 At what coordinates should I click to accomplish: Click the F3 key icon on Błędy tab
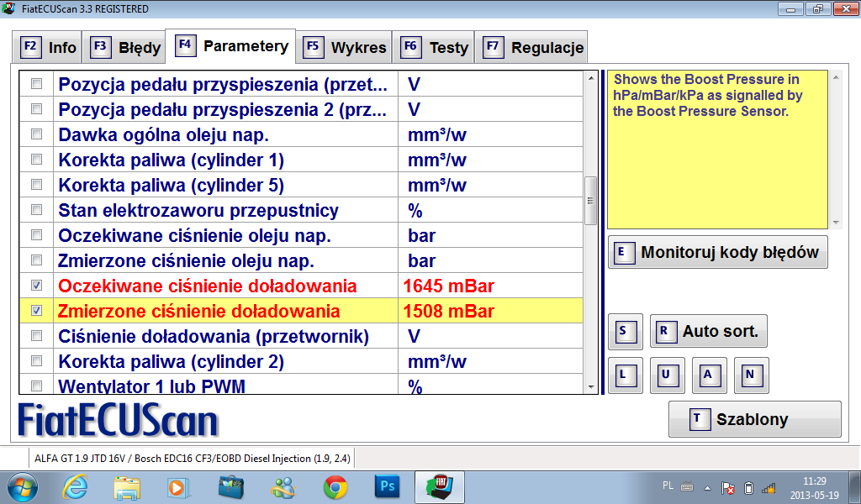[101, 47]
